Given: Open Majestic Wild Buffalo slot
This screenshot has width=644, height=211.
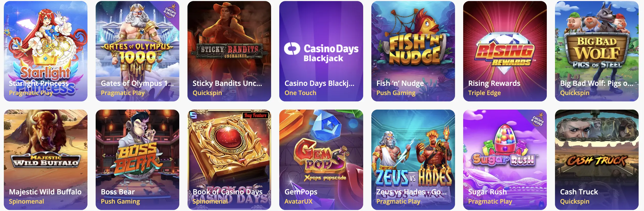Looking at the screenshot, I should (x=46, y=160).
